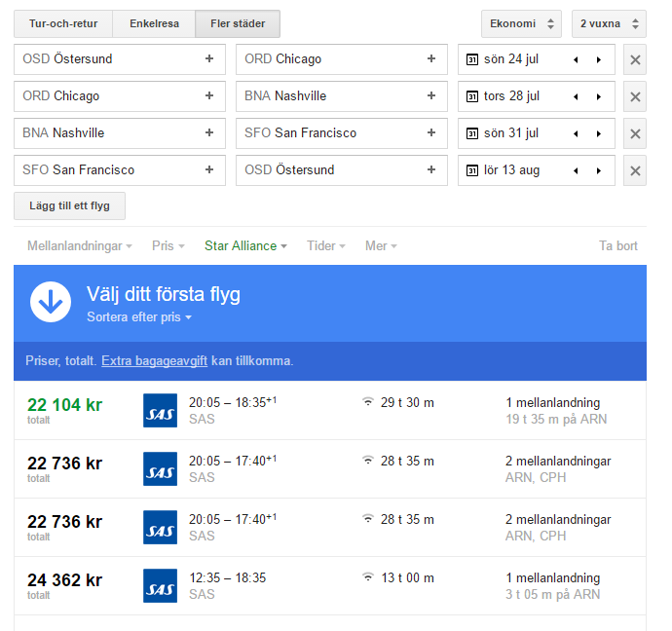
Task: Delete the San Francisco to Östersund leg
Action: click(x=635, y=170)
